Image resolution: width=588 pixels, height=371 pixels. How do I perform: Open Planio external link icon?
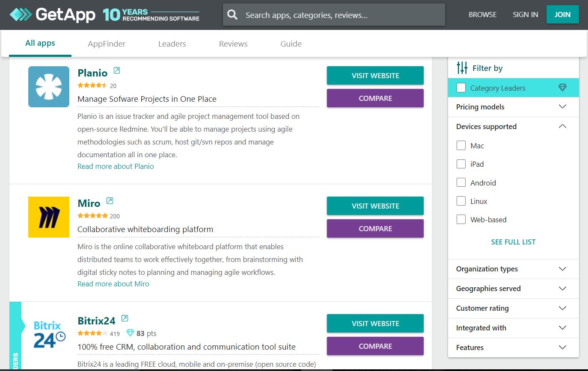(x=117, y=71)
